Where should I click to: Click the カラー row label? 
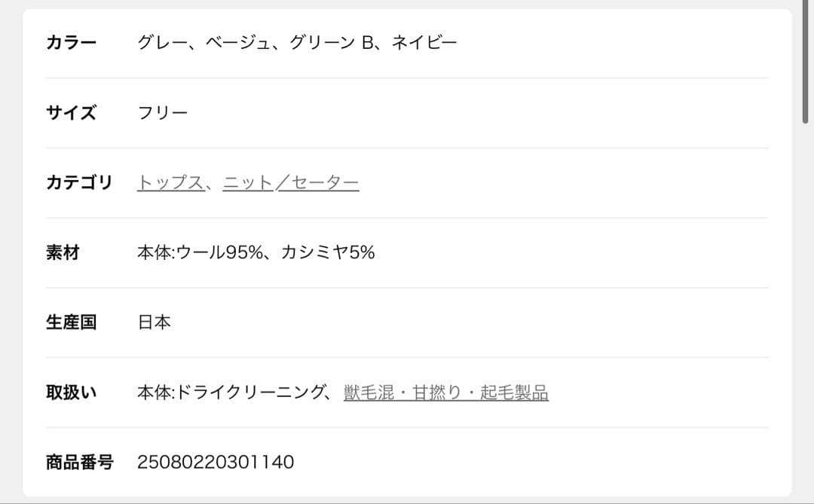click(72, 42)
